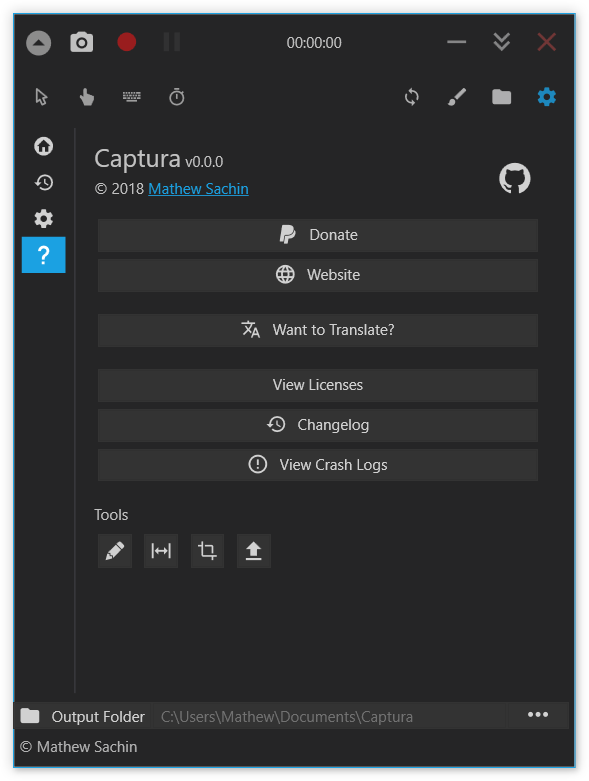Open the overlay brush configuration icon

[457, 97]
